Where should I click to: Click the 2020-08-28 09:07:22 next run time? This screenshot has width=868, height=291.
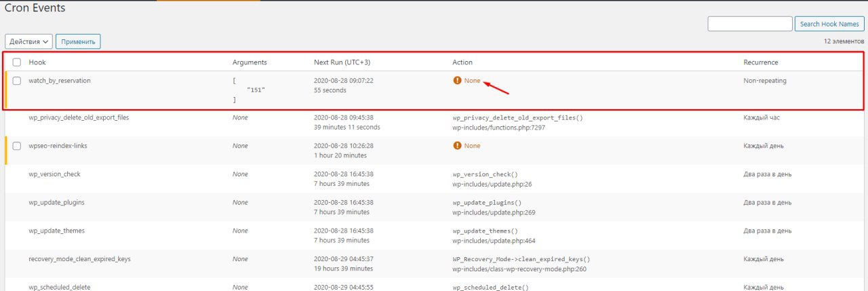(x=344, y=81)
